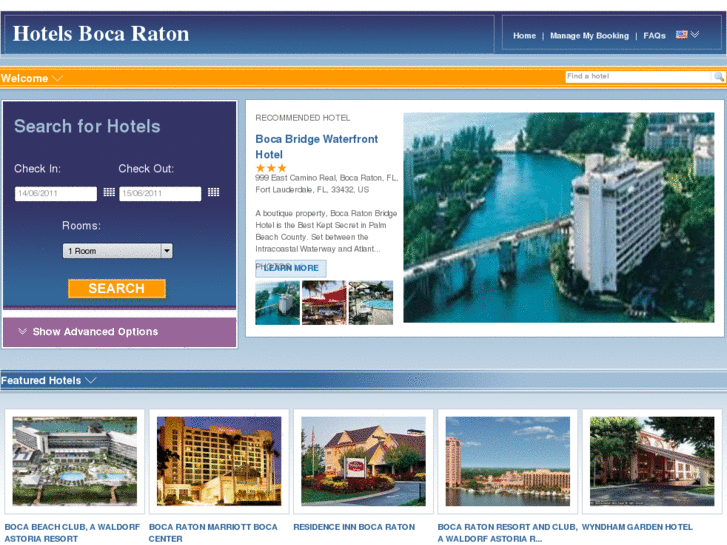Viewport: 727px width, 545px height.
Task: Click the Search for Hotels heading
Action: 87,126
